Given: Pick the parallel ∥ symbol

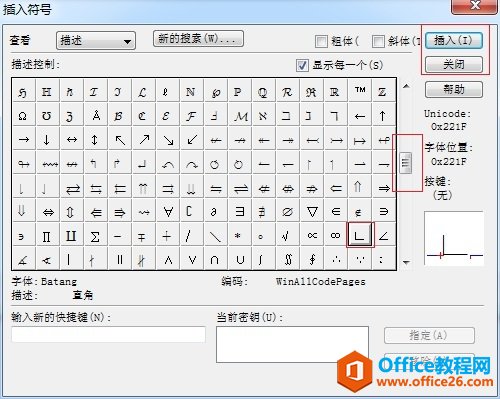Looking at the screenshot, I should coord(120,259).
